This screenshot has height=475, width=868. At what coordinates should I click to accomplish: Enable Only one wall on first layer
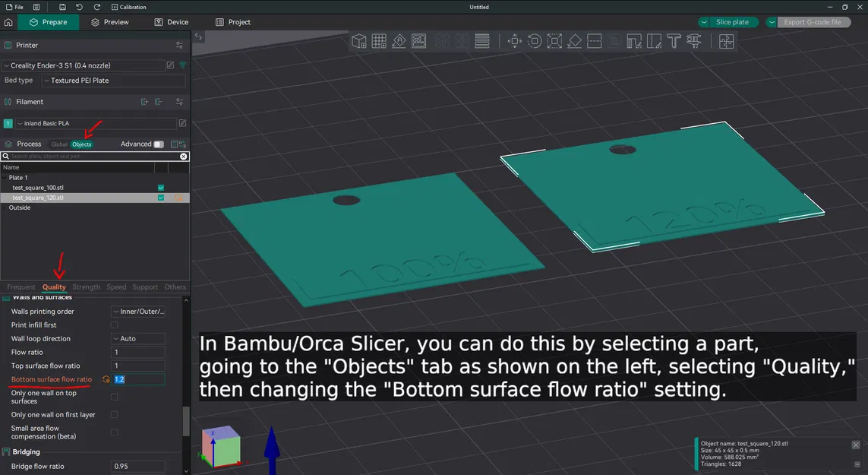click(114, 415)
